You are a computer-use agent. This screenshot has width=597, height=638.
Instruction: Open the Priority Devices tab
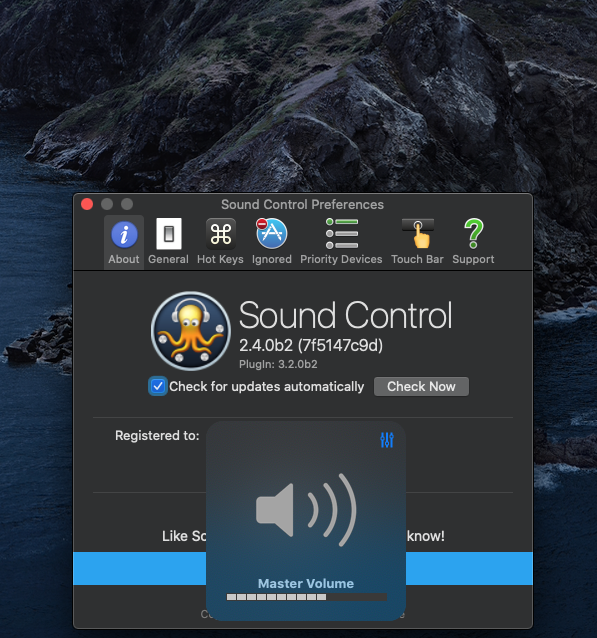pyautogui.click(x=341, y=242)
